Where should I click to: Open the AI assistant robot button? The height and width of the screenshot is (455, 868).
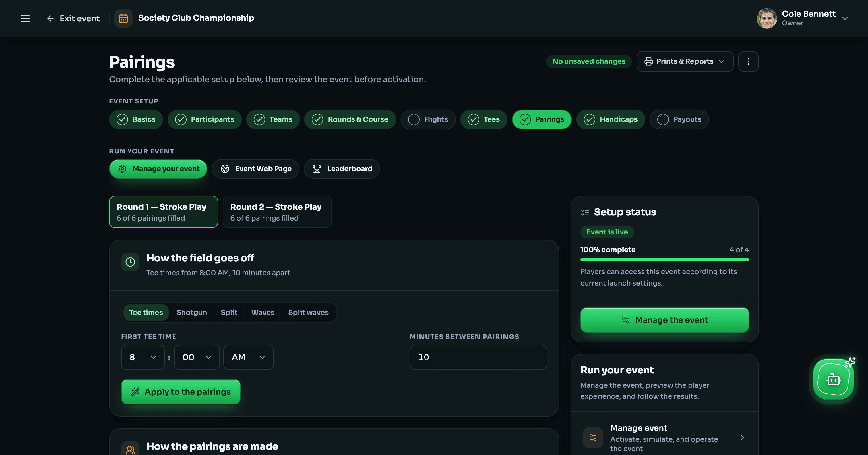[x=833, y=379]
